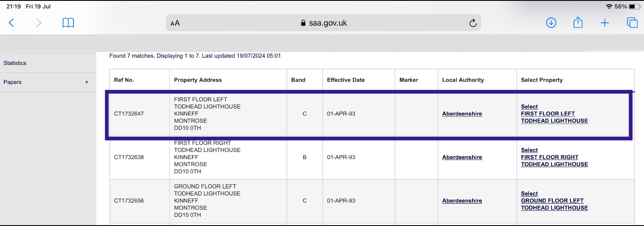644x226 pixels.
Task: Open Aberdeenshire link for CT1732638
Action: click(462, 157)
